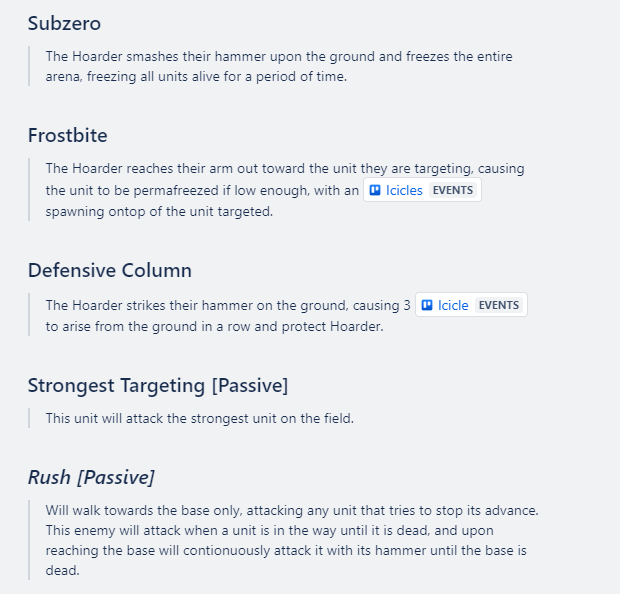Click the text "spawning ontop of the unit targeted"
This screenshot has height=594, width=620.
click(x=159, y=212)
